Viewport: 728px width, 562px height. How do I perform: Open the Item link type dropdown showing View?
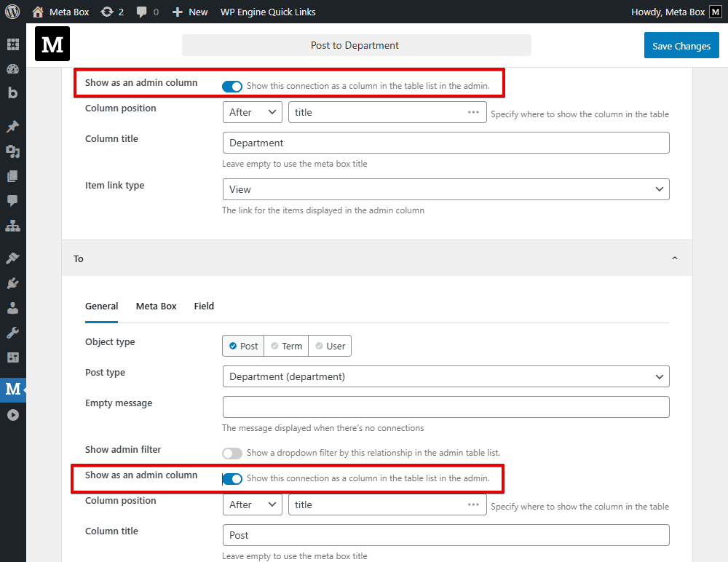(x=446, y=189)
